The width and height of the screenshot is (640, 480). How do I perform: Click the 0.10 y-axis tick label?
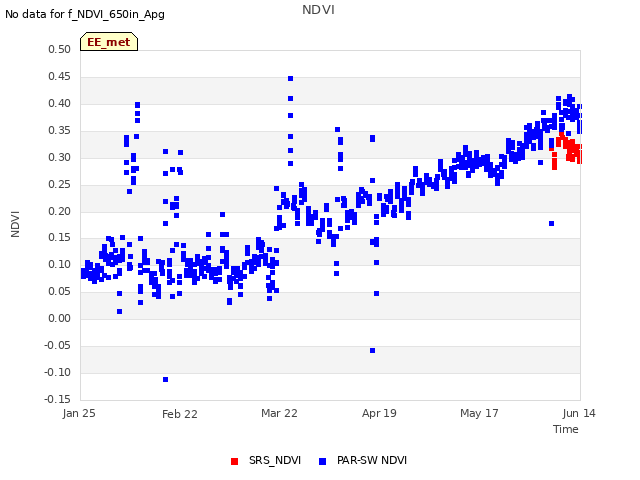(x=60, y=264)
